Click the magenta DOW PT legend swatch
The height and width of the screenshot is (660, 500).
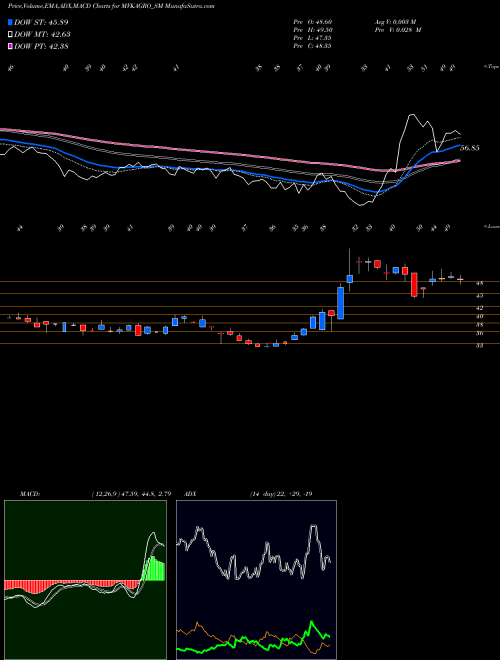click(x=11, y=46)
